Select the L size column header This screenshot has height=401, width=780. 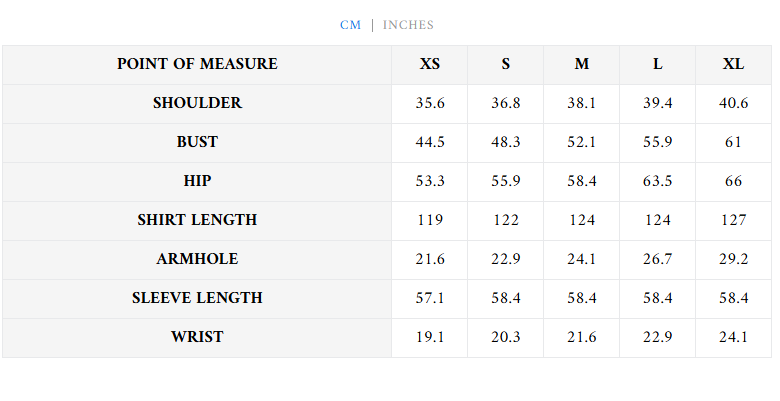(658, 64)
